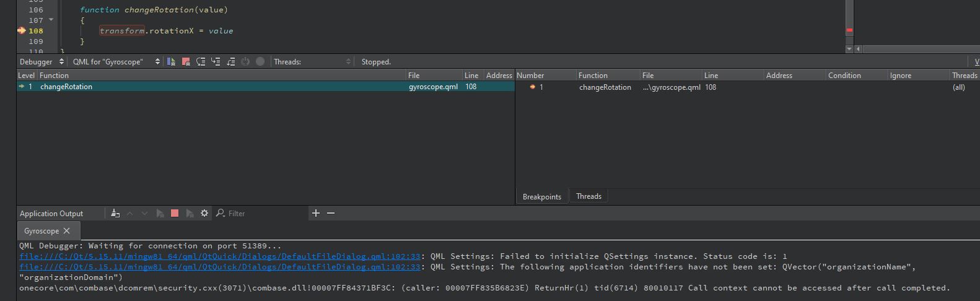Switch to the Threads tab
The image size is (980, 301).
(x=588, y=196)
